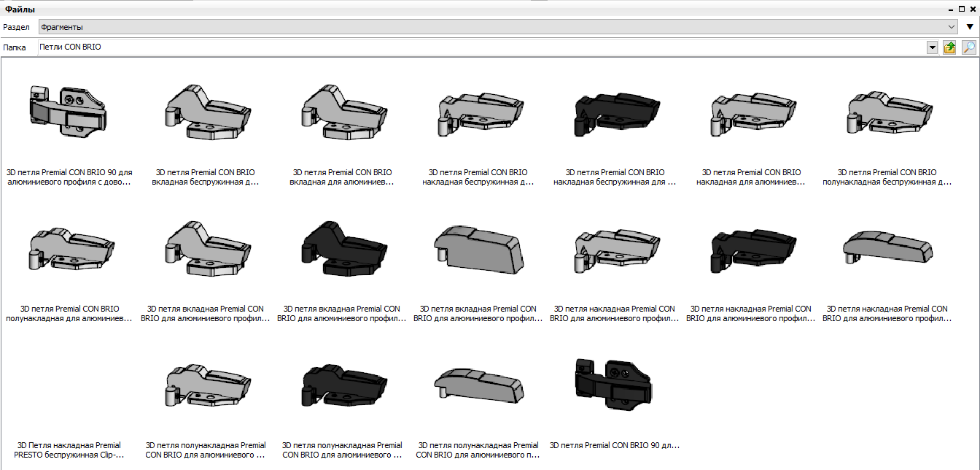Maximize the Файлы panel
The image size is (980, 470).
pos(962,9)
